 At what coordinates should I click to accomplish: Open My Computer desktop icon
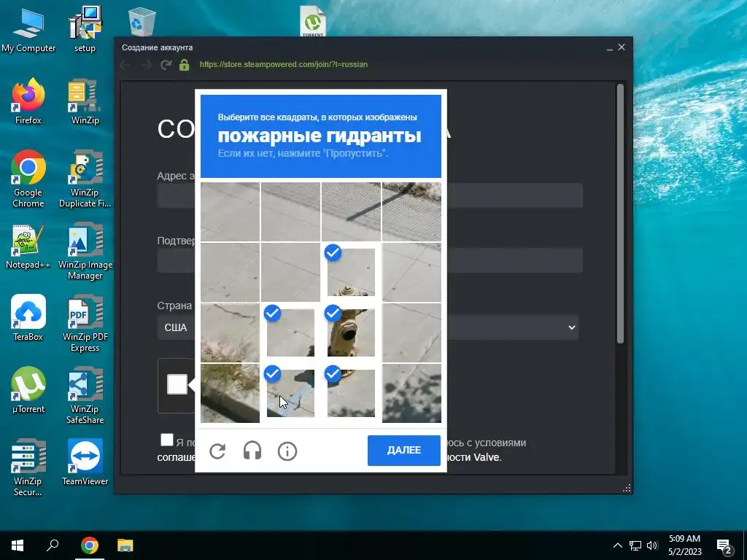point(28,29)
